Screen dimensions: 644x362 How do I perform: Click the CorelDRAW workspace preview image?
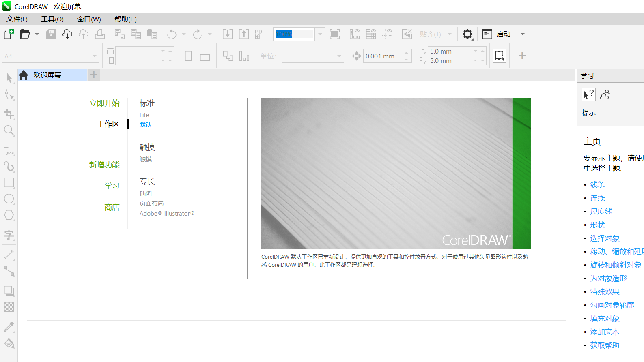[x=396, y=173]
